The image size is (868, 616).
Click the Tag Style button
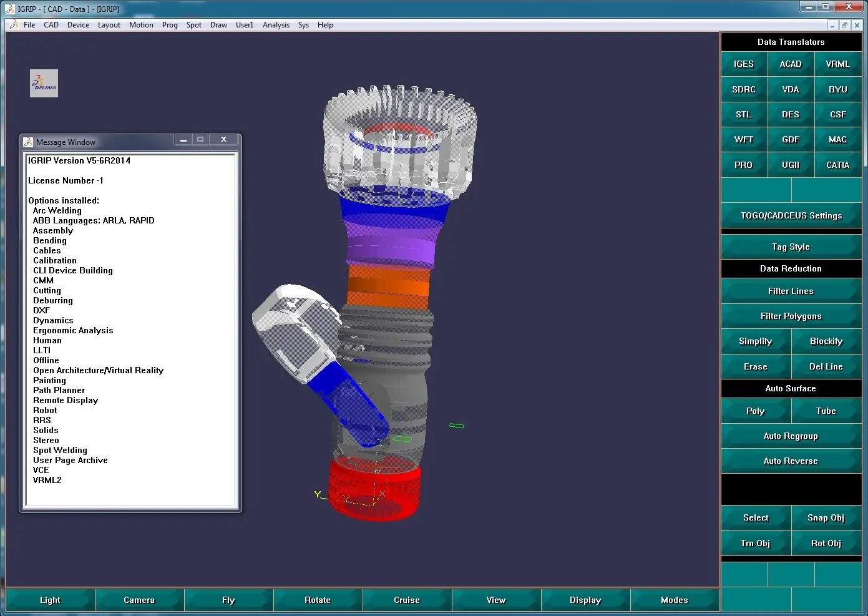791,247
